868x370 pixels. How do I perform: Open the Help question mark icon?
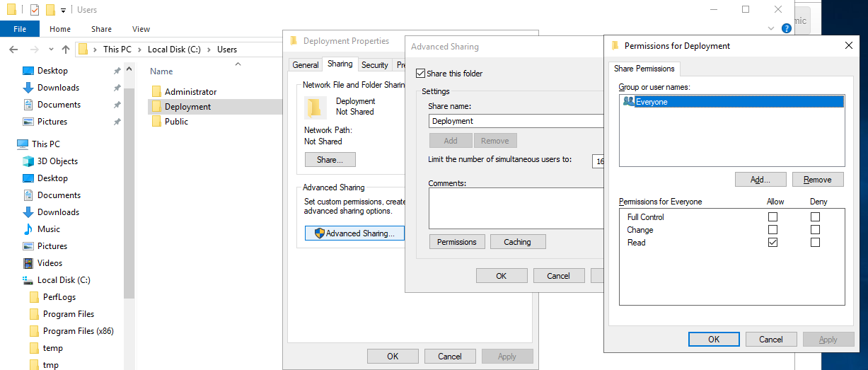786,29
